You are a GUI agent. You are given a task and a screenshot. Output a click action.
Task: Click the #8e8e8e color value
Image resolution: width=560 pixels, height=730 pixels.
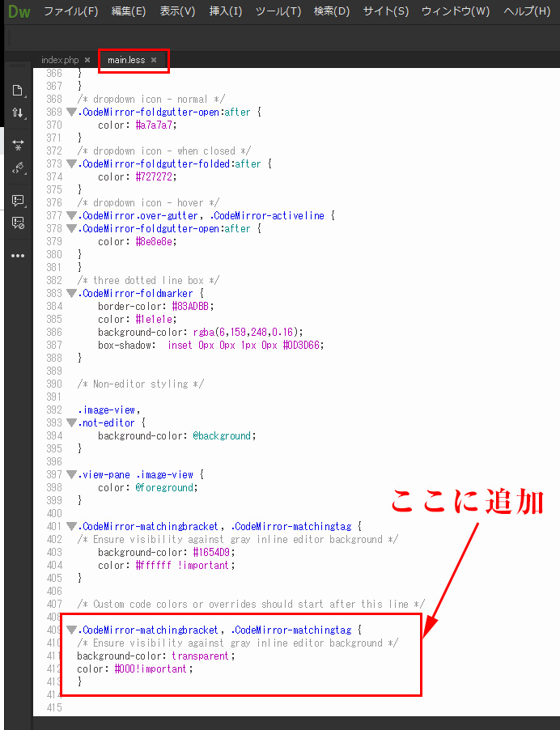point(154,242)
